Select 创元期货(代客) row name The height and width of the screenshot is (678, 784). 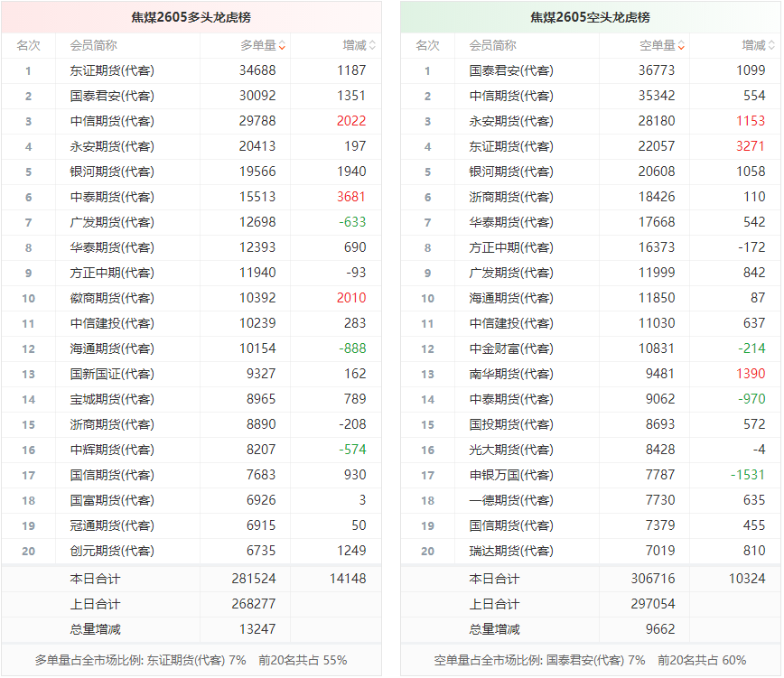(x=112, y=551)
